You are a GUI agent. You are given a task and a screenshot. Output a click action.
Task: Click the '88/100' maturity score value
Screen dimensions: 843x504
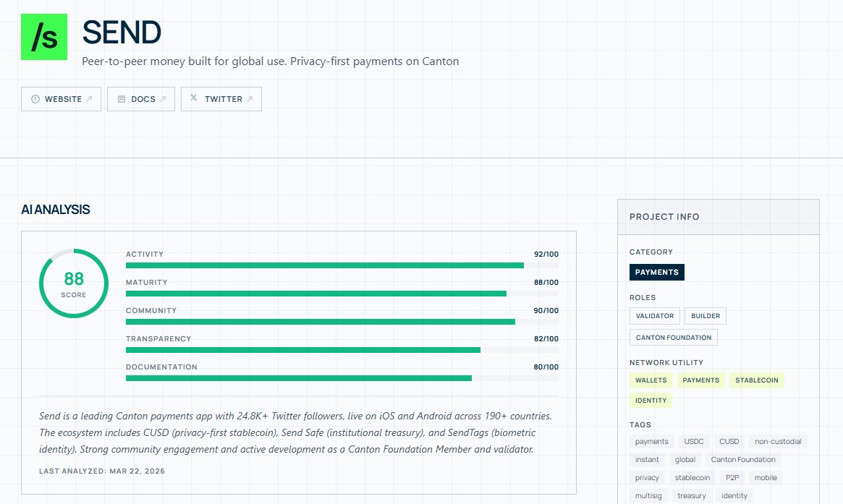546,282
